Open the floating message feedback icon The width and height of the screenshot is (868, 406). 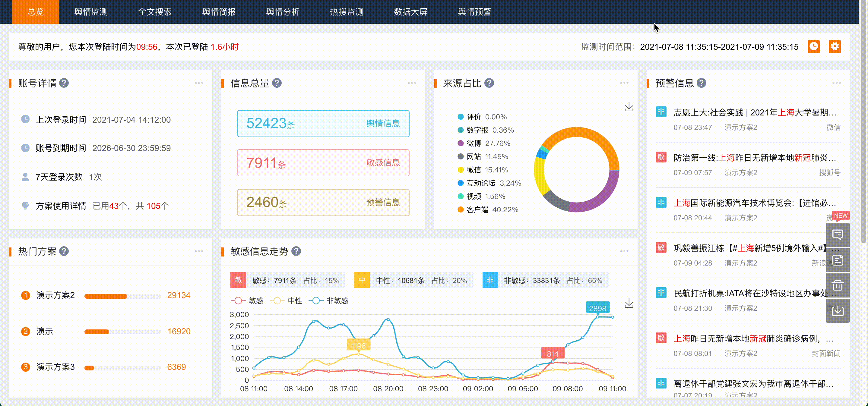[838, 234]
